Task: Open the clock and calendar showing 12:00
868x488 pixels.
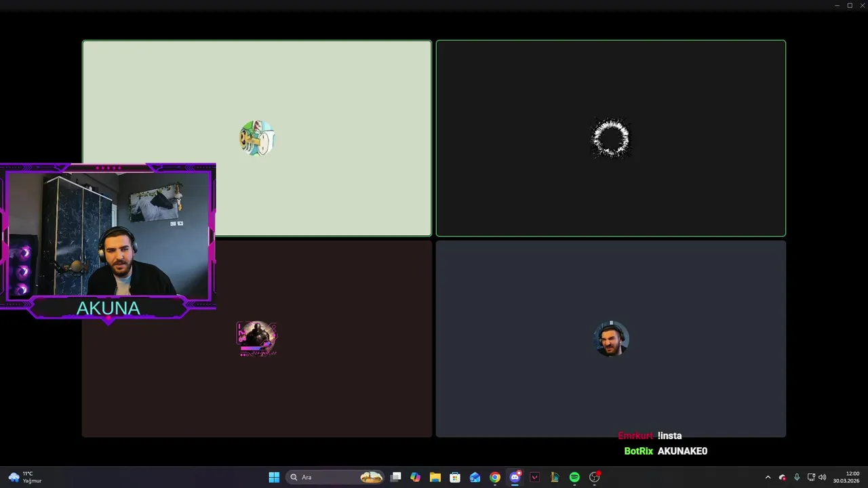Action: (847, 477)
